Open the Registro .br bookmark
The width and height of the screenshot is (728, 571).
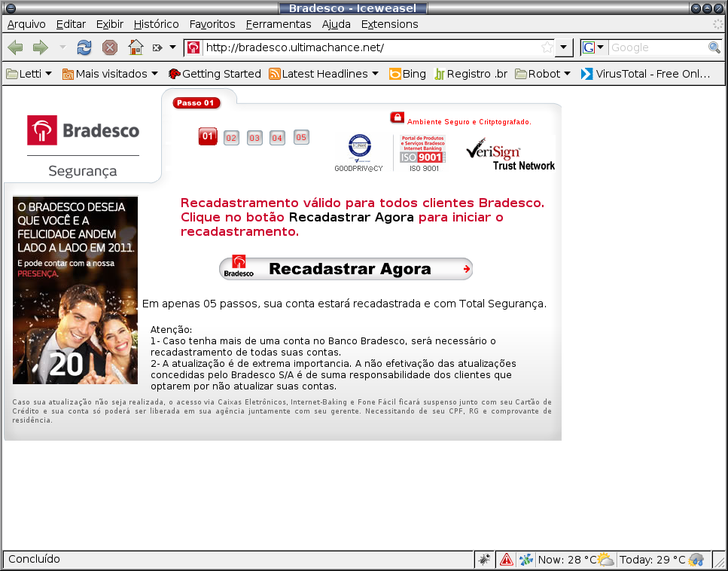[471, 74]
